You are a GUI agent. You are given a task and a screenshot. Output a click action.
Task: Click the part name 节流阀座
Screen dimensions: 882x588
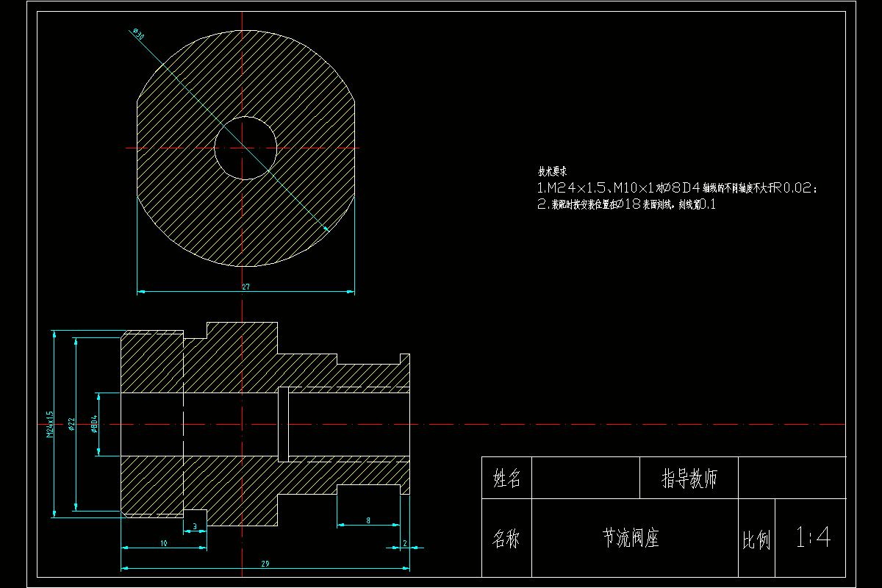[631, 537]
